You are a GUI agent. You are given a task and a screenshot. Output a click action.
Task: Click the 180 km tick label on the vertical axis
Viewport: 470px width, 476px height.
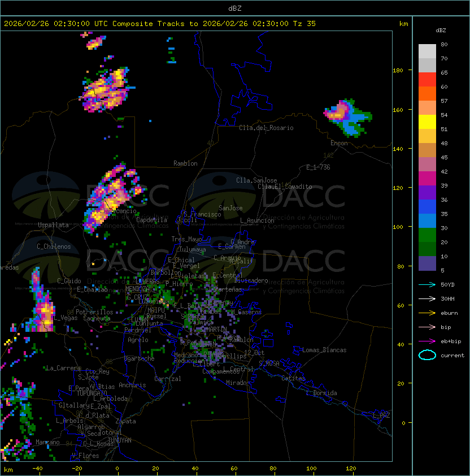(398, 70)
